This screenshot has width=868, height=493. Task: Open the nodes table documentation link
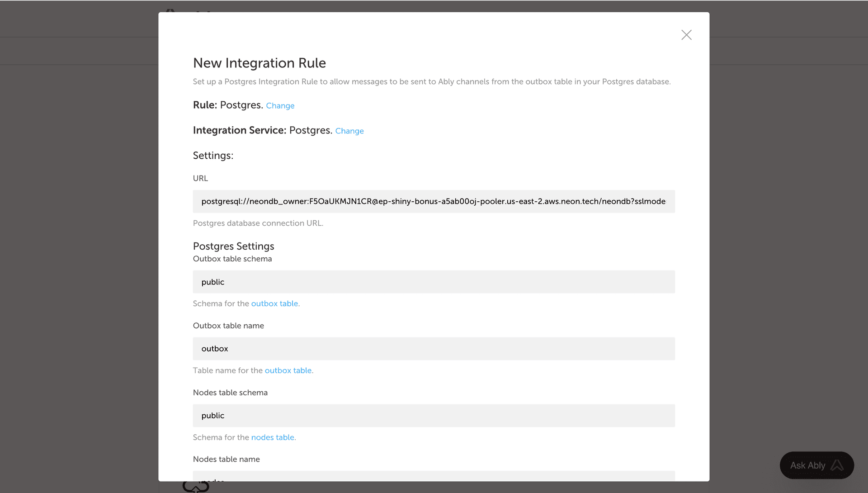(273, 437)
